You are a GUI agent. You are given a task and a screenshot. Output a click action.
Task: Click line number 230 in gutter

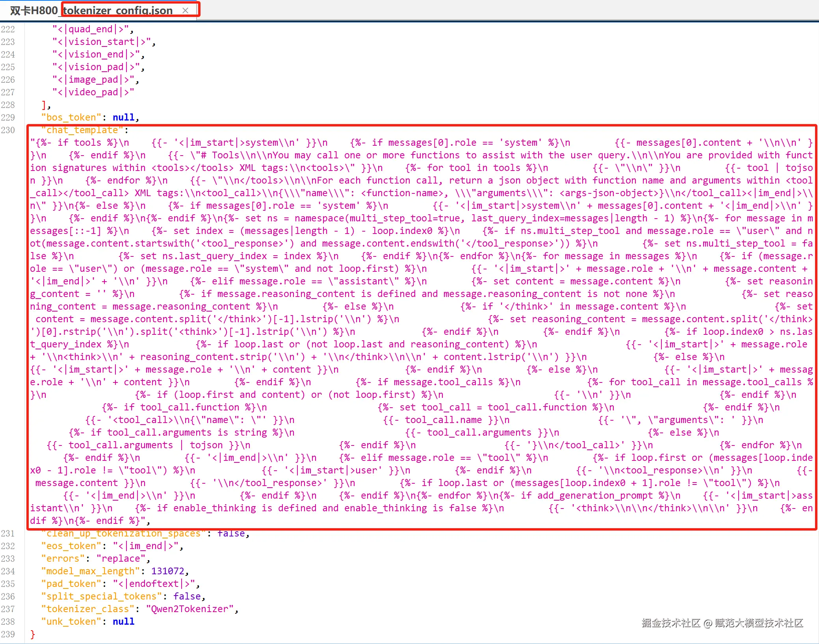(x=8, y=130)
